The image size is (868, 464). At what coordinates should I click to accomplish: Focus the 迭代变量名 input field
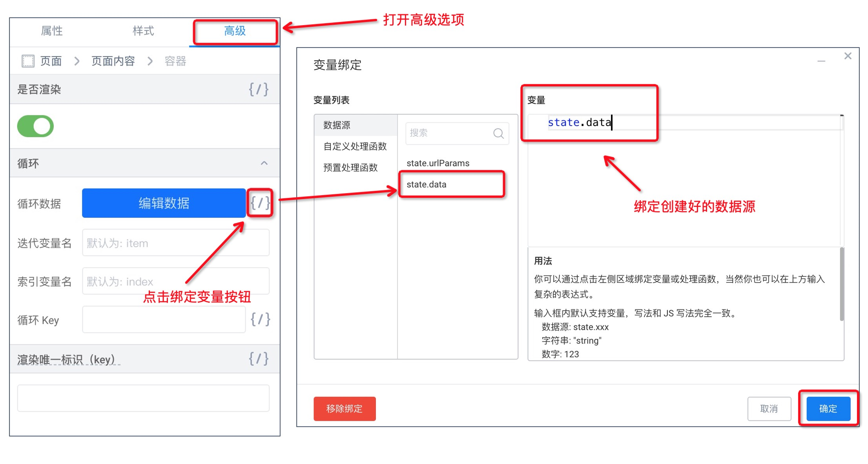point(176,243)
